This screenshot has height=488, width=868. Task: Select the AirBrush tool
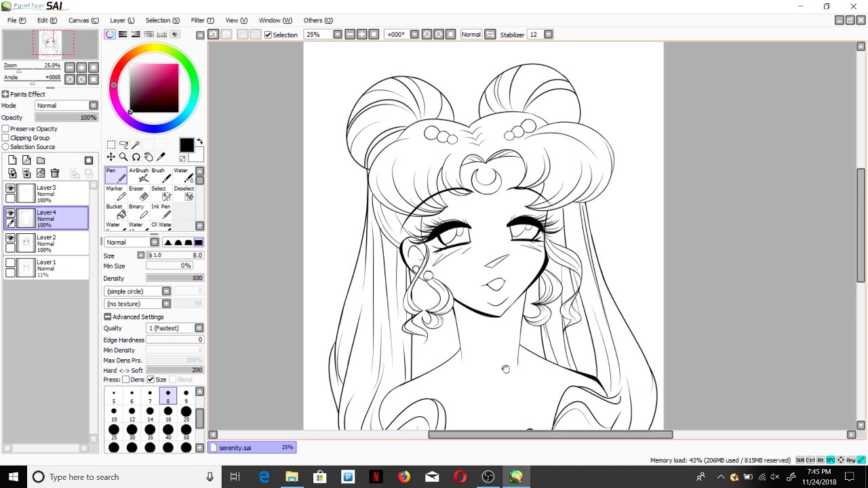[138, 175]
